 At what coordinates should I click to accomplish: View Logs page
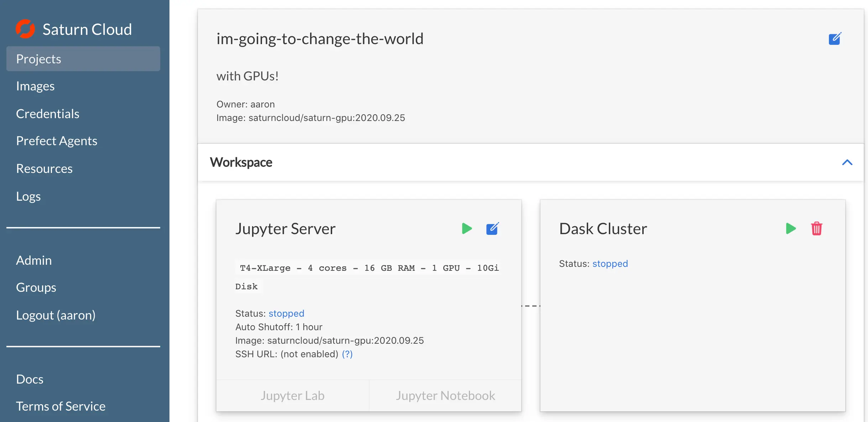28,196
